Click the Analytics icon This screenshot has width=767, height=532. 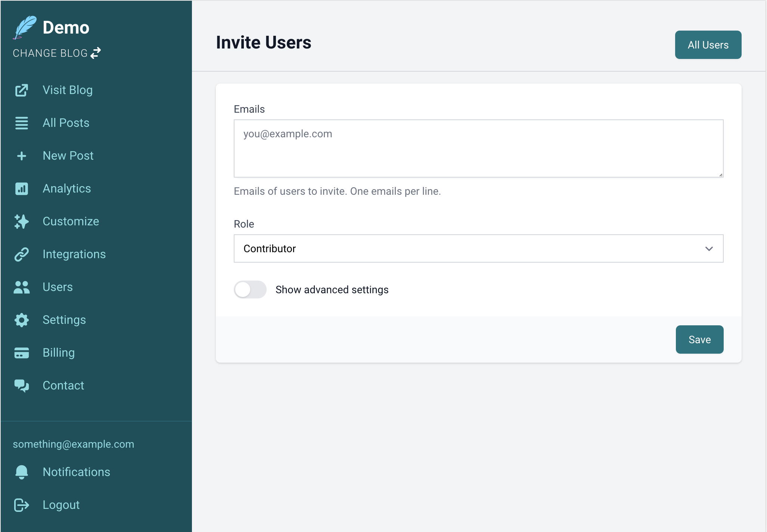(x=22, y=188)
